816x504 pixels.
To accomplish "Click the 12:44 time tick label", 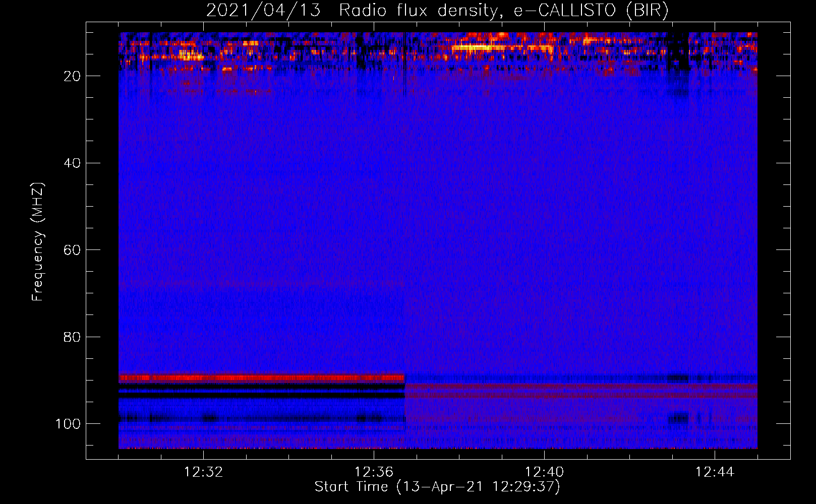I will pyautogui.click(x=715, y=472).
